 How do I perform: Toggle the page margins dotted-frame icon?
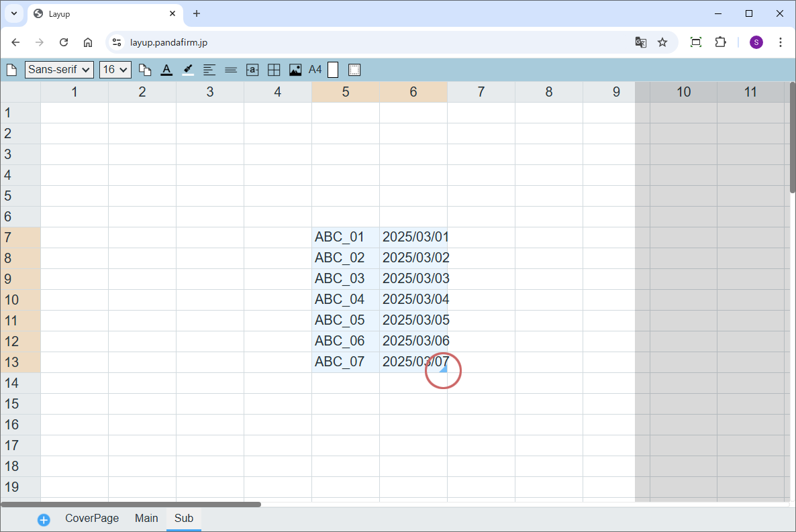[x=354, y=70]
